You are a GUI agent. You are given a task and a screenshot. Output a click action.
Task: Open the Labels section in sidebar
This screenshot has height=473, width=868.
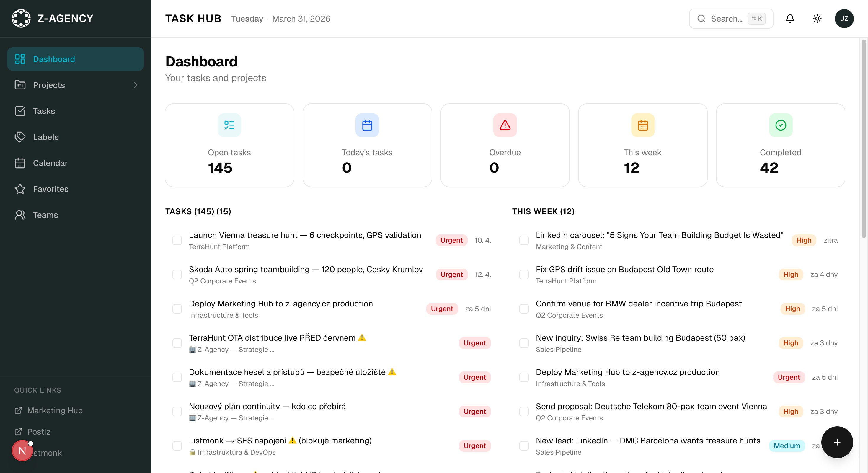pos(46,137)
